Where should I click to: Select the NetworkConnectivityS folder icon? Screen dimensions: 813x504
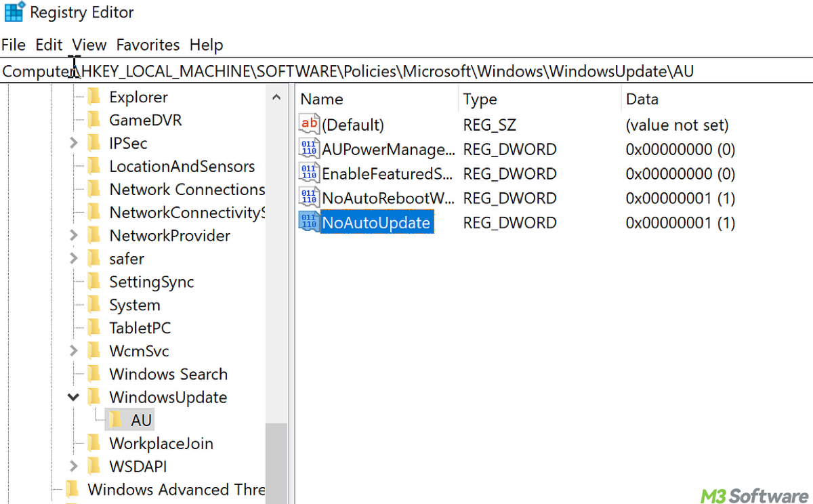pos(94,212)
